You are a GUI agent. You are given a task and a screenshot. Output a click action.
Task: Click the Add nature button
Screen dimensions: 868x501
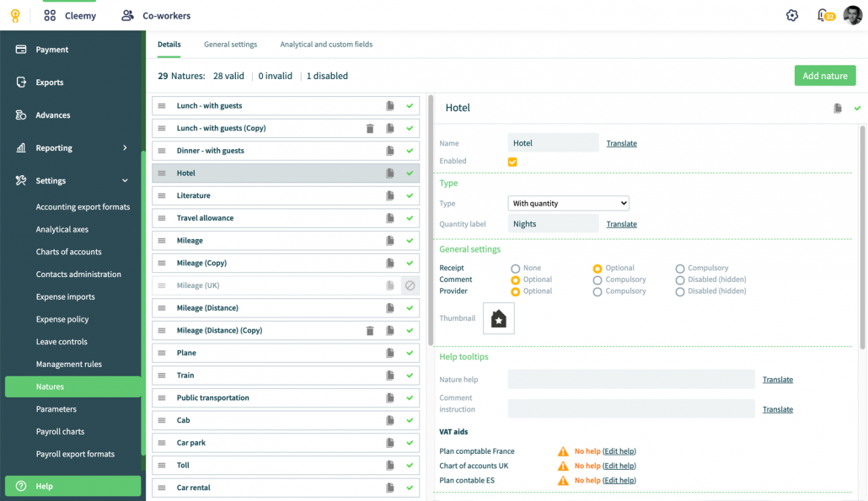pos(825,76)
